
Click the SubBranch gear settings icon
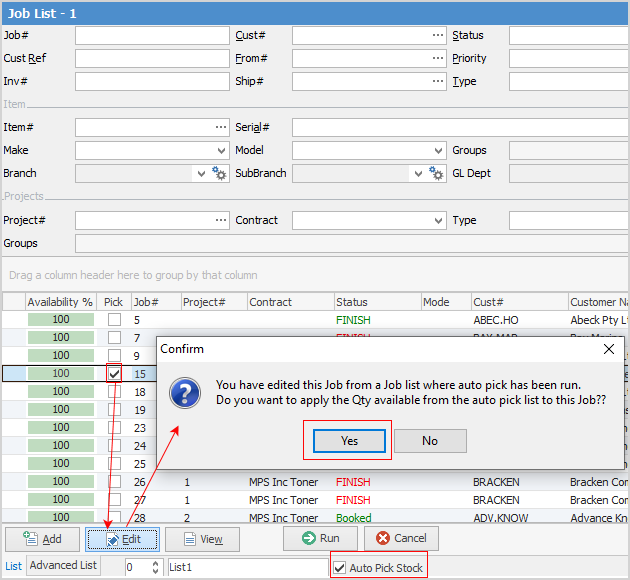click(x=436, y=174)
